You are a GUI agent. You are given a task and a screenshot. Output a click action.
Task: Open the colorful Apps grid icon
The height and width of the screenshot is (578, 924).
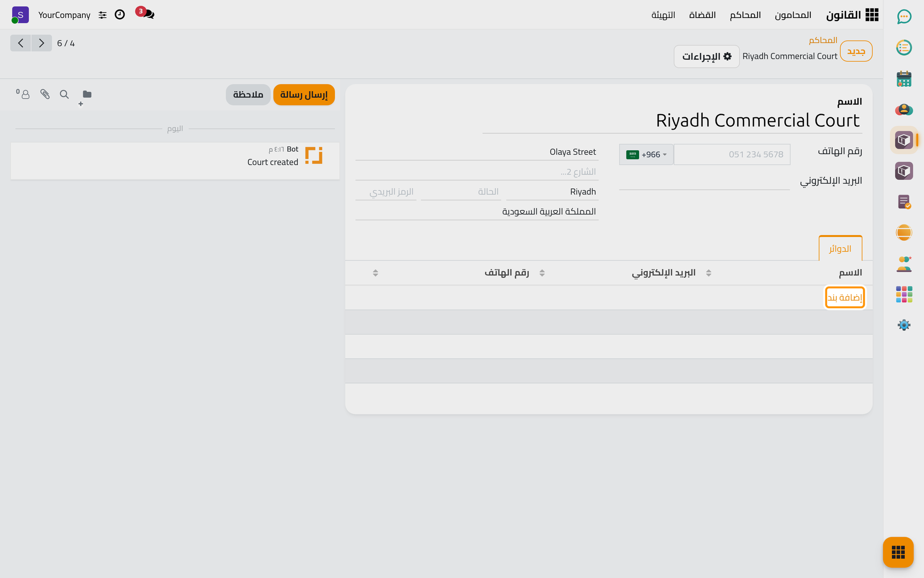904,294
